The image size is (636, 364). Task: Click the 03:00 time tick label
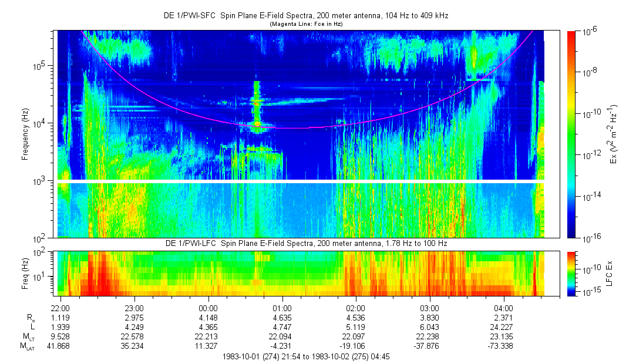[x=429, y=308]
